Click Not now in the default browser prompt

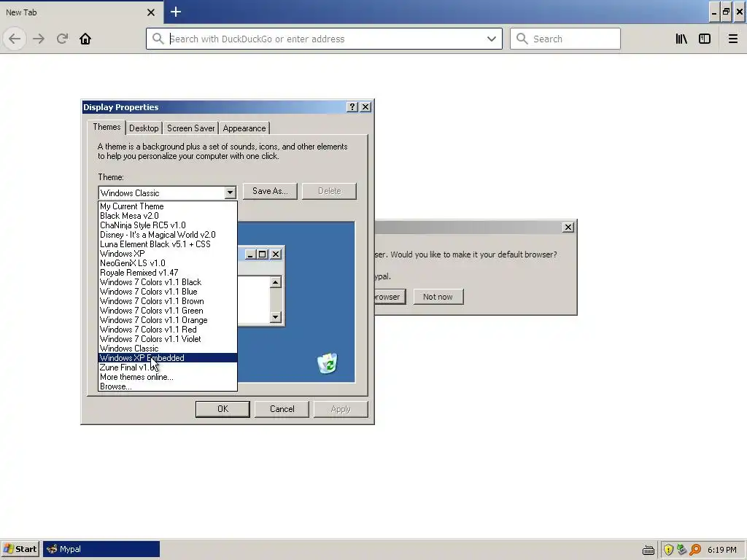[438, 297]
